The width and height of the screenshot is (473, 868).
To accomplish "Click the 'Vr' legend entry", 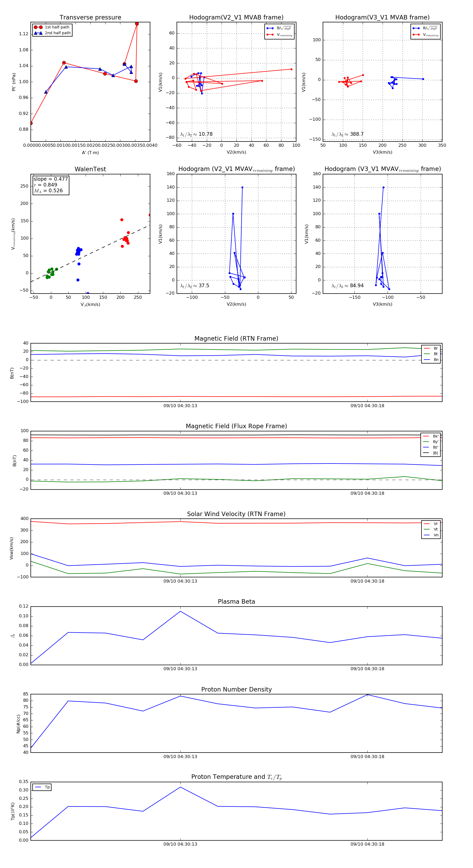I will [x=431, y=524].
